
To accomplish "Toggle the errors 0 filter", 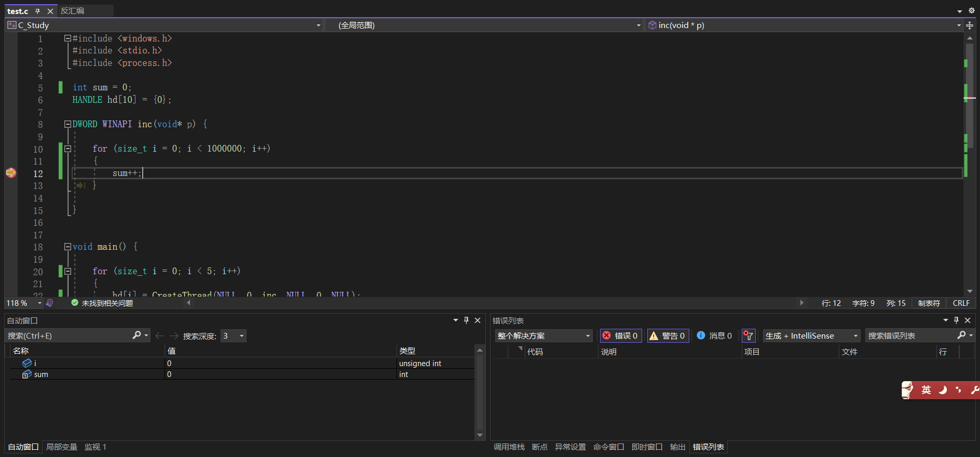I will click(x=620, y=336).
